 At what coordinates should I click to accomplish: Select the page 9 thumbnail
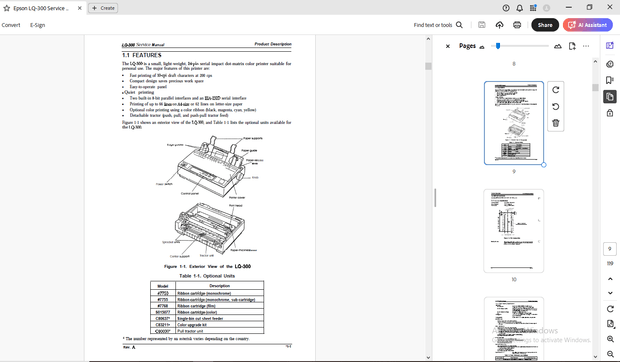514,123
